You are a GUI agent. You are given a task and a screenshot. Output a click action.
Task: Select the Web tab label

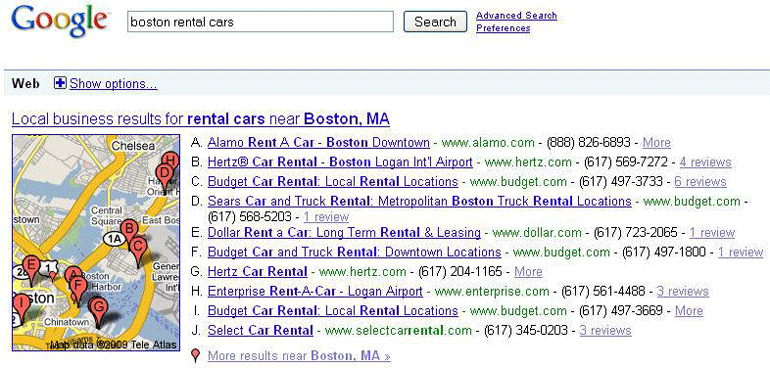click(26, 84)
